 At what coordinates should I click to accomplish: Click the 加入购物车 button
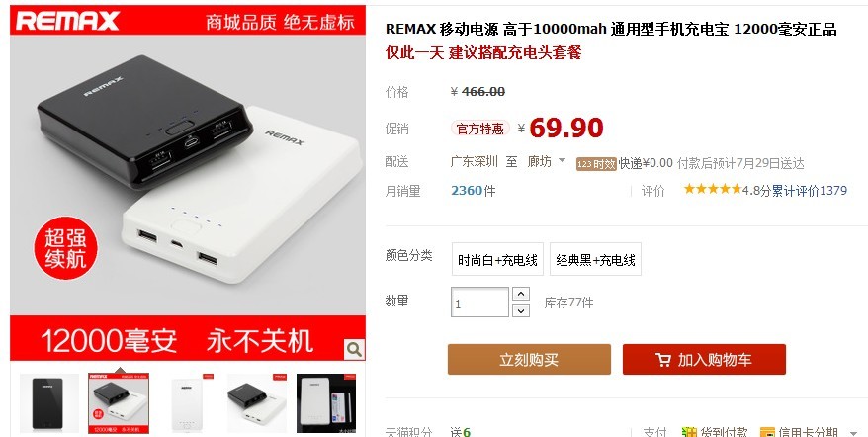click(704, 360)
